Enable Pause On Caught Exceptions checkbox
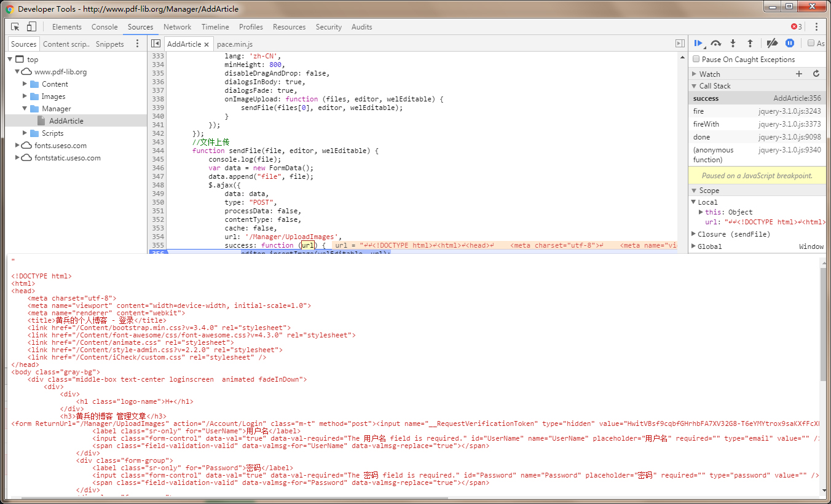Image resolution: width=831 pixels, height=504 pixels. click(x=696, y=60)
